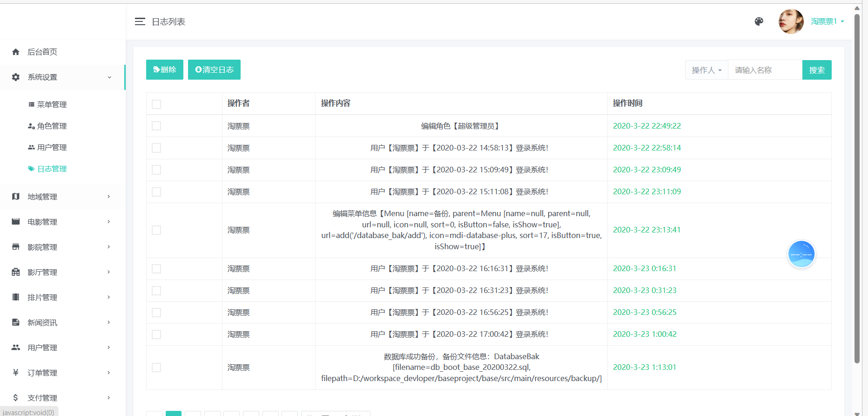This screenshot has height=416, width=868.
Task: Check the row for 编辑角色【超级管理员】
Action: click(156, 126)
